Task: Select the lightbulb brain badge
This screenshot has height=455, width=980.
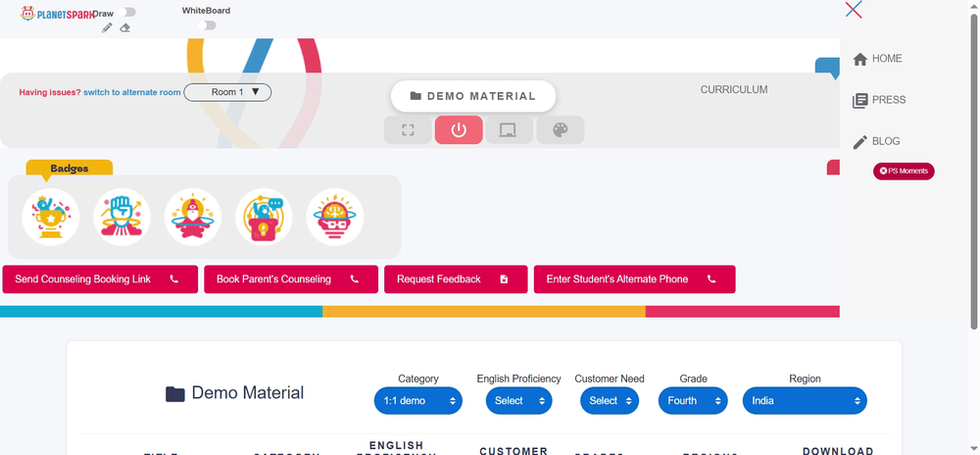Action: click(335, 217)
